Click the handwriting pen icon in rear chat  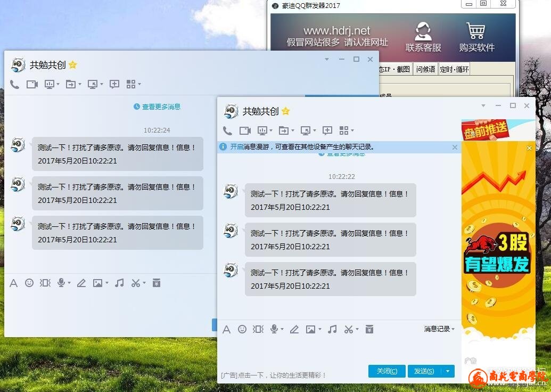[81, 283]
